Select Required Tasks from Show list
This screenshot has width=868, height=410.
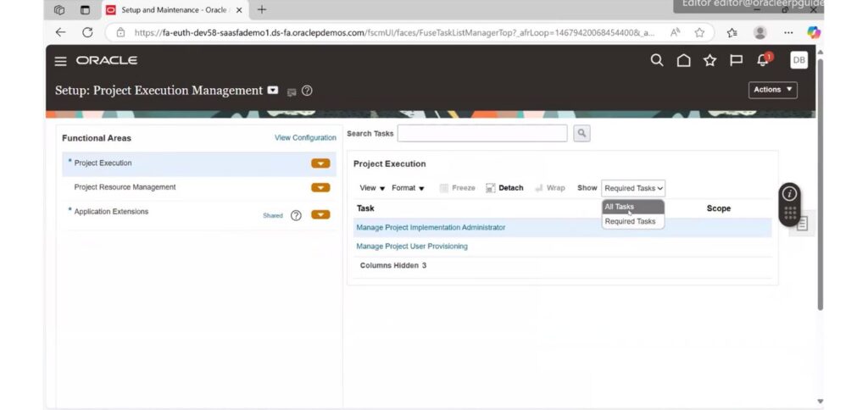click(x=632, y=221)
